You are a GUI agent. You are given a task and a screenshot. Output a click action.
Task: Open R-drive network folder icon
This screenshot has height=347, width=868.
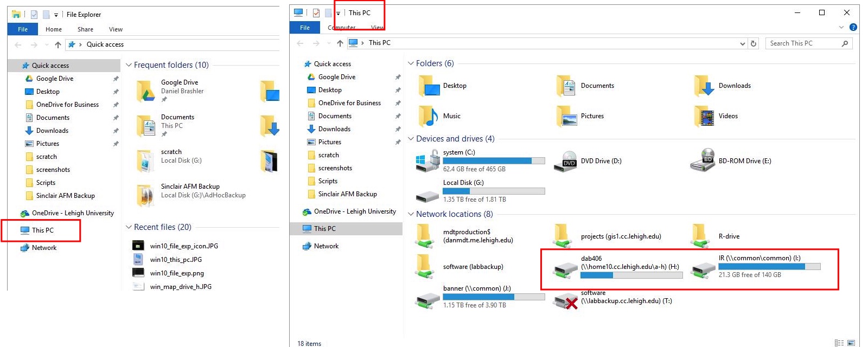701,236
